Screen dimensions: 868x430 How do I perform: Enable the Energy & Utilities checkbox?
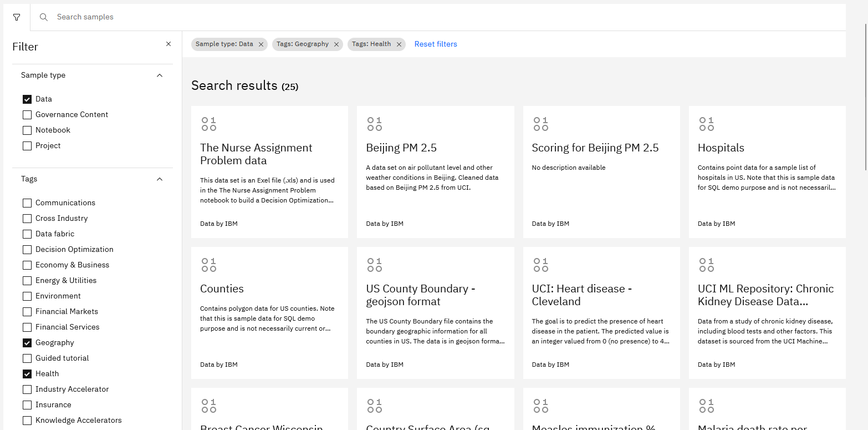[27, 281]
